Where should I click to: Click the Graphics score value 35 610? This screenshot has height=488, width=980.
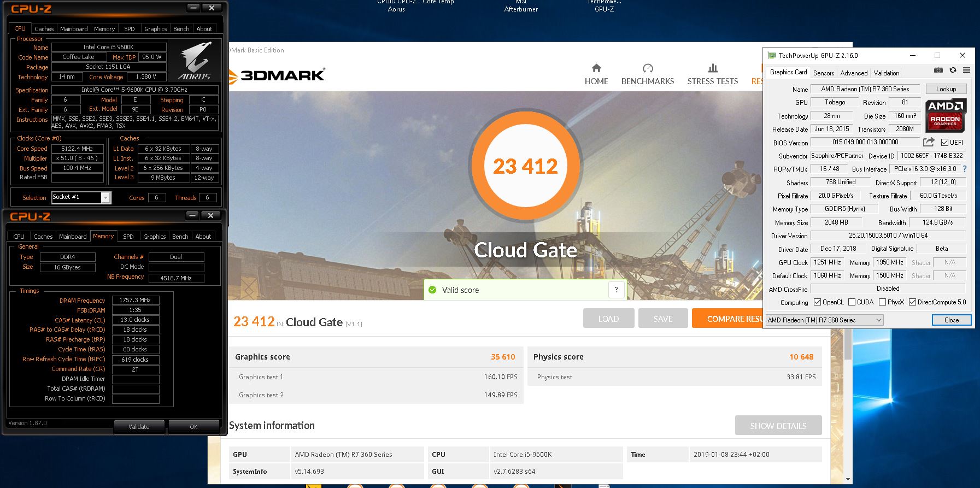(503, 357)
